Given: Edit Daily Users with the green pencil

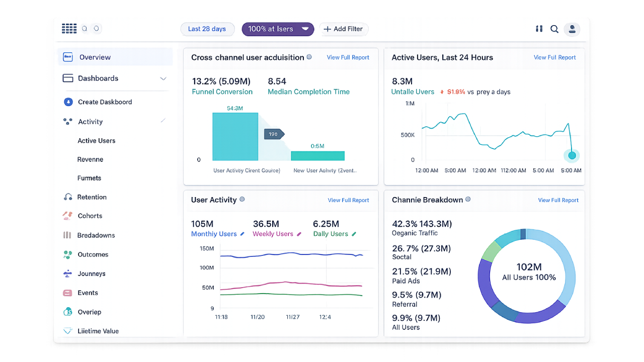Looking at the screenshot, I should [354, 234].
